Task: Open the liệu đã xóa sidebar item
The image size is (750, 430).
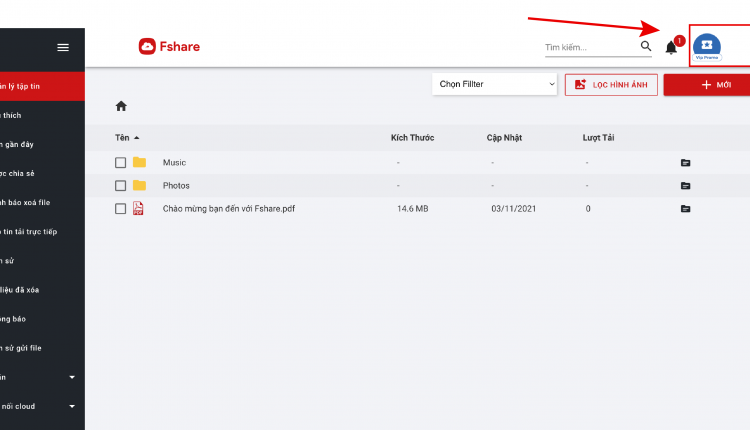Action: point(42,290)
